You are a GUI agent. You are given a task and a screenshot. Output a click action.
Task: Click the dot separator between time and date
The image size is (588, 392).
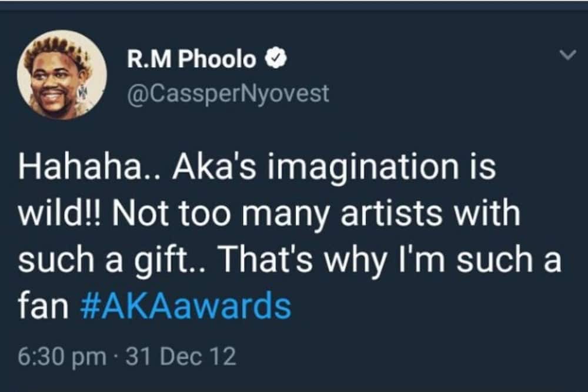(x=116, y=357)
